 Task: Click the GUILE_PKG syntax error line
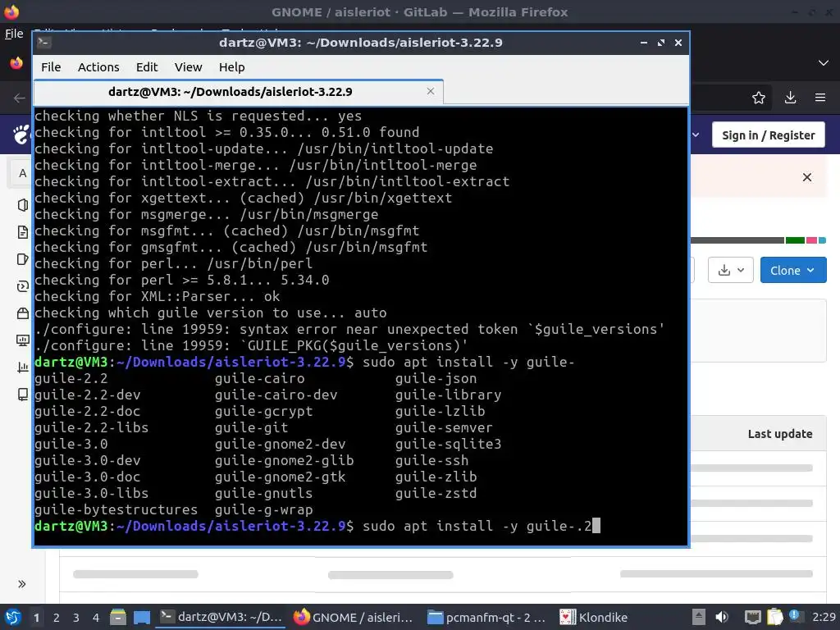(x=251, y=345)
